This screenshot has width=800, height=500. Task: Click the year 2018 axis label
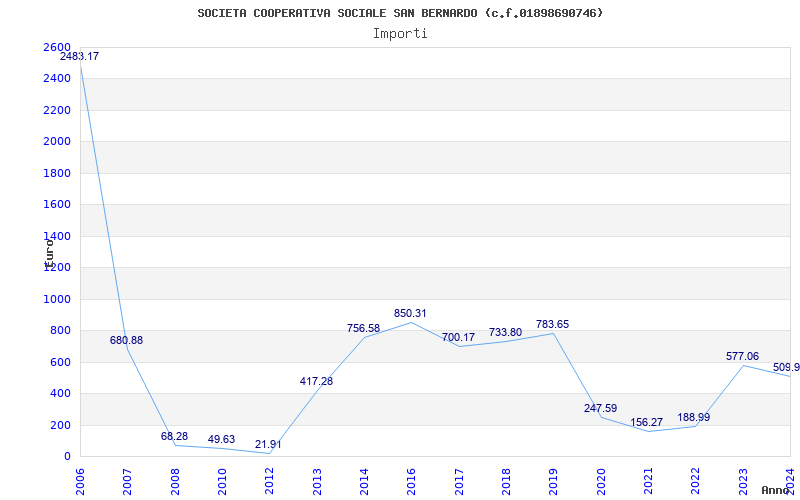click(506, 481)
